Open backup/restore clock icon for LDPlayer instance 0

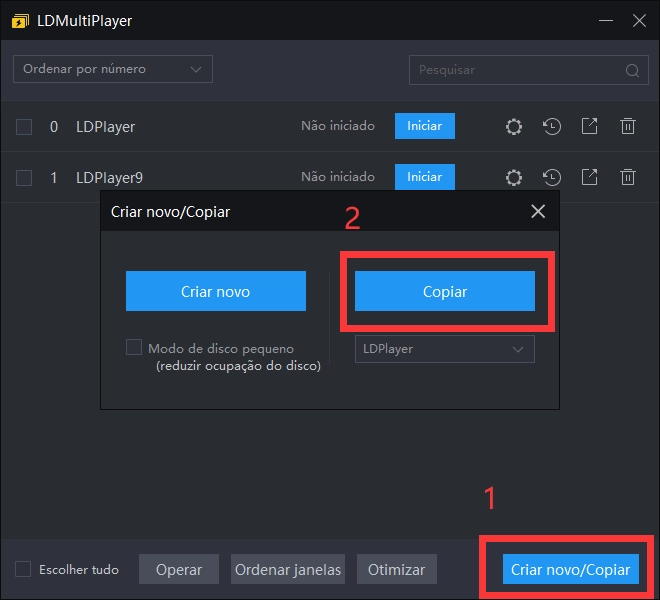[551, 126]
